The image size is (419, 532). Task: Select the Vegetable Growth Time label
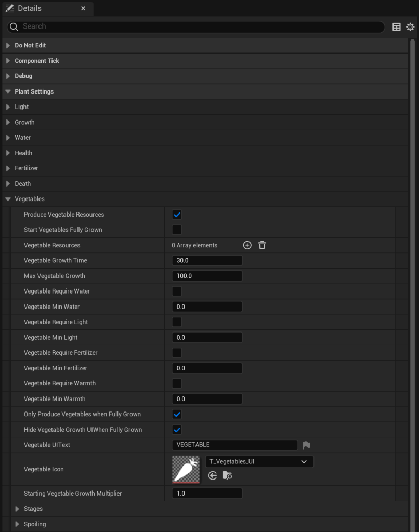55,261
